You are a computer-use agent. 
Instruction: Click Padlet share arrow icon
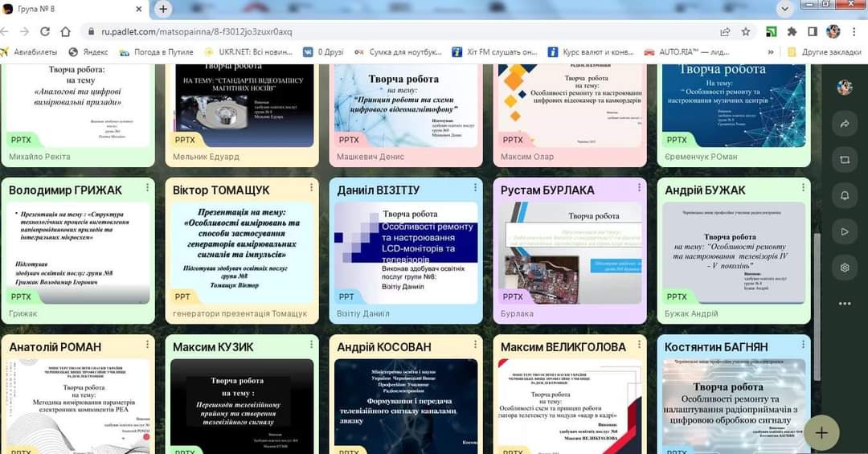point(844,124)
